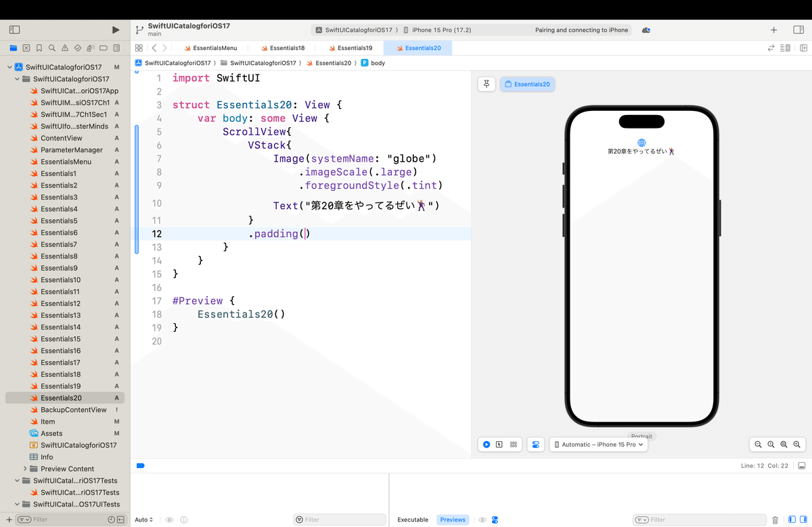
Task: Clear console with trash icon
Action: click(x=775, y=520)
